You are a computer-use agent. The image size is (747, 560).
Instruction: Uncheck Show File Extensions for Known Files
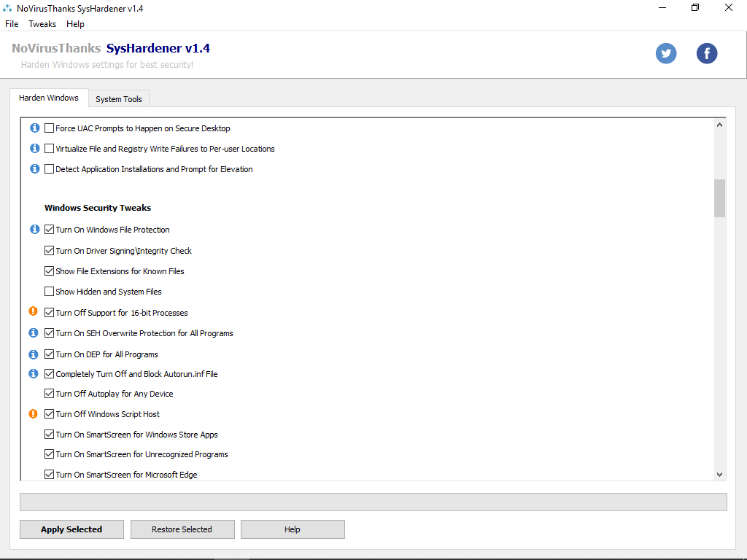click(x=49, y=271)
